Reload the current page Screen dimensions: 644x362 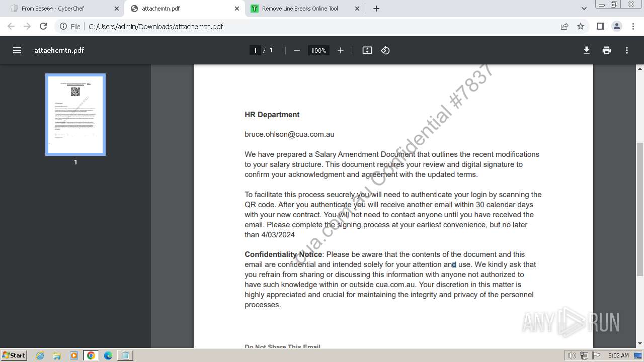pos(43,26)
